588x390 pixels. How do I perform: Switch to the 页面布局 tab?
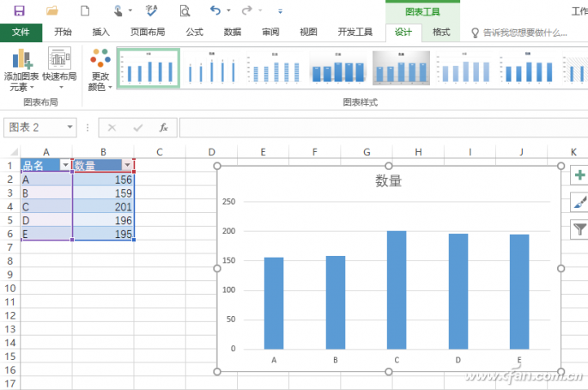tap(148, 33)
